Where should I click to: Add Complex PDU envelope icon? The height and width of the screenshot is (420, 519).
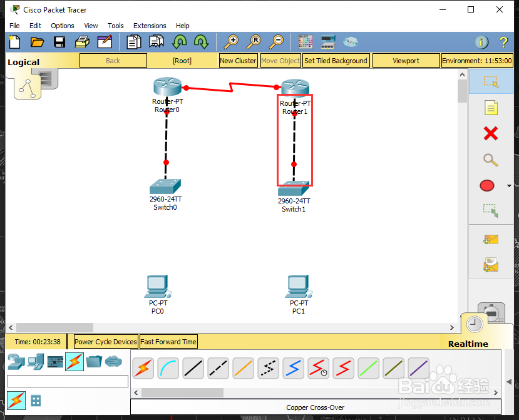pyautogui.click(x=491, y=265)
